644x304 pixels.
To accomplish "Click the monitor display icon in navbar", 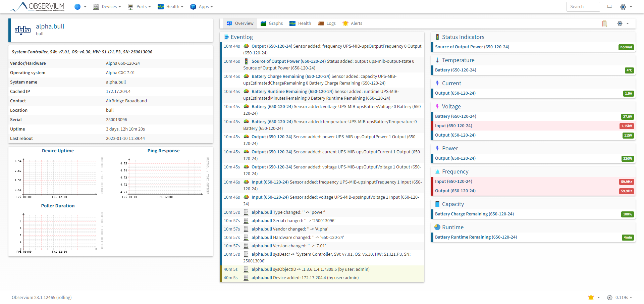I will click(609, 7).
